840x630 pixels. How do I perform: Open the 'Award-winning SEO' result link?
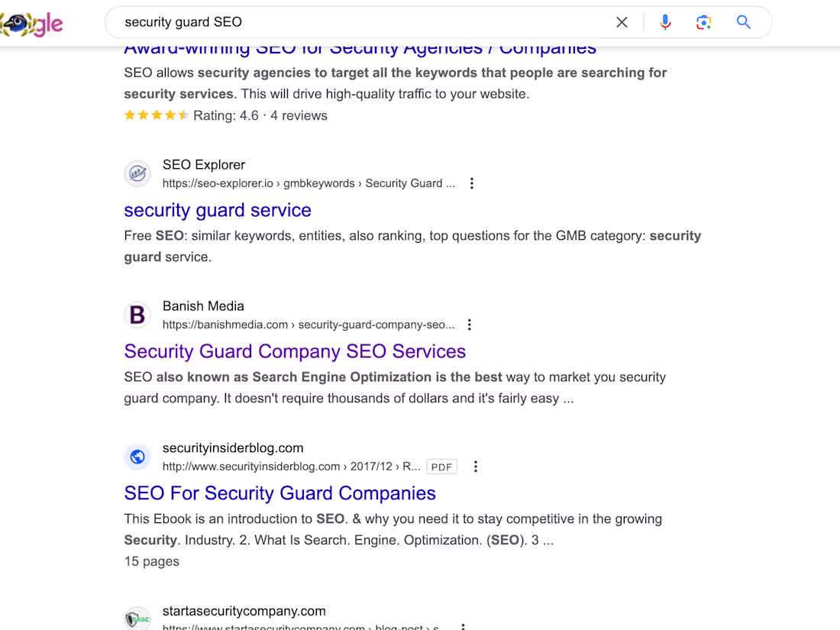coord(360,47)
